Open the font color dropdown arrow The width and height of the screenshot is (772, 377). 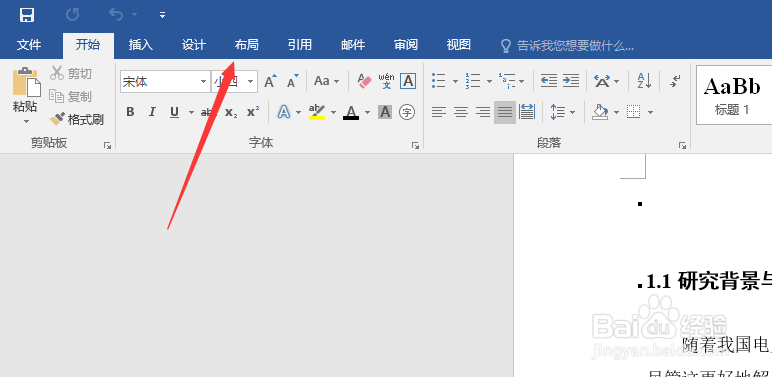[367, 113]
